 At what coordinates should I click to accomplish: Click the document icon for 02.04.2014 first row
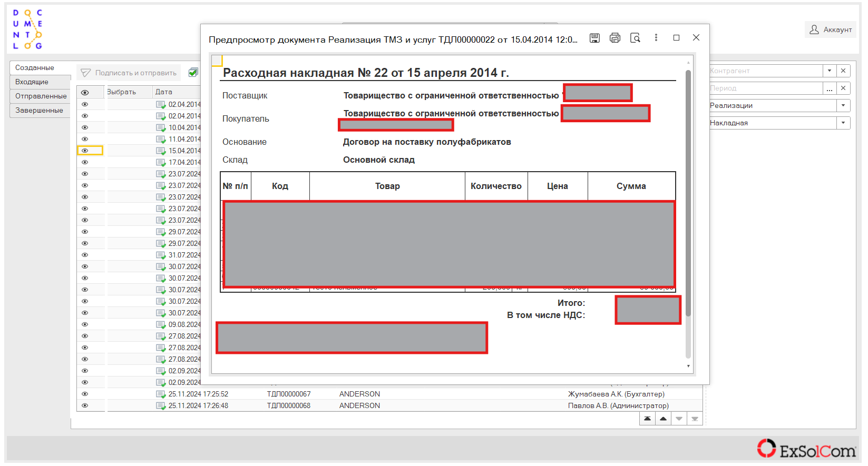pyautogui.click(x=161, y=104)
